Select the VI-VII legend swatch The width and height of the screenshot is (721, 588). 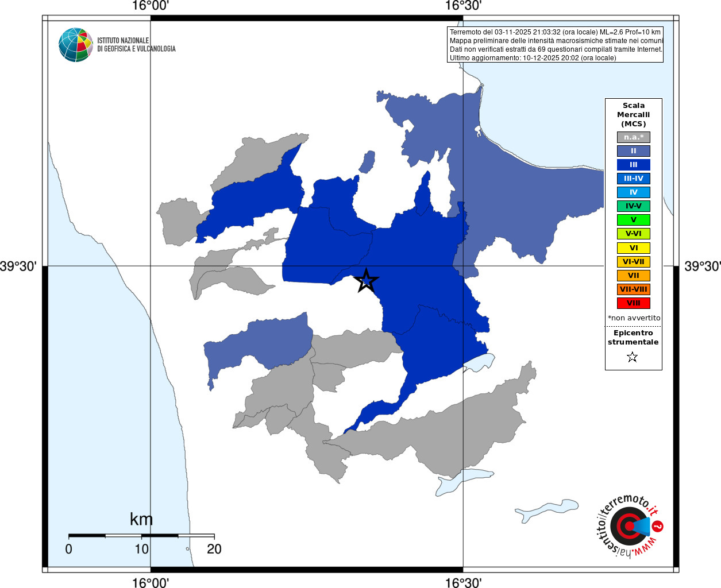click(634, 262)
